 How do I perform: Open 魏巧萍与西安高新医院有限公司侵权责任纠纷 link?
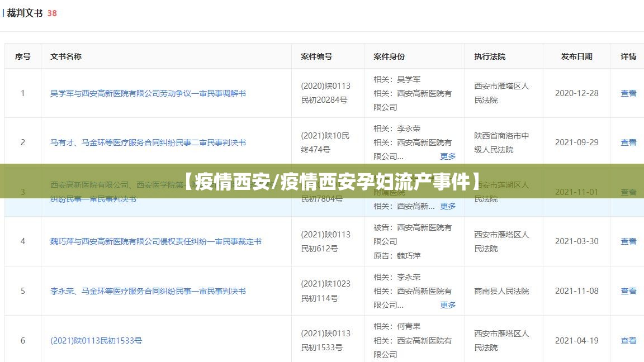pyautogui.click(x=155, y=241)
